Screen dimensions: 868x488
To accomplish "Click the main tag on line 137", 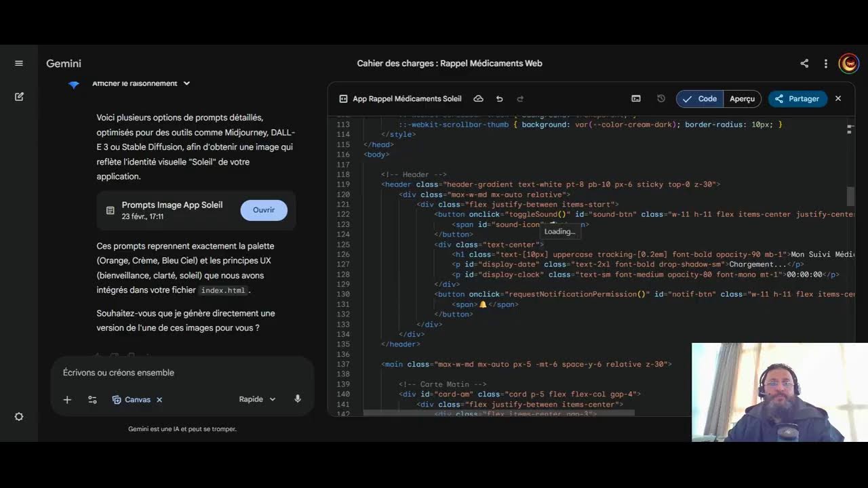I will click(526, 364).
